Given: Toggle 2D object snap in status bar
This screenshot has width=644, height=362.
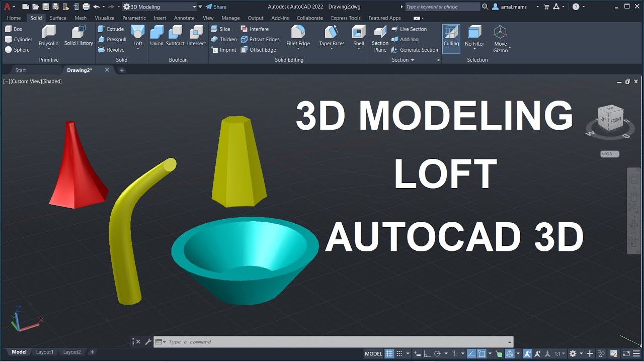Looking at the screenshot, I should click(x=481, y=353).
